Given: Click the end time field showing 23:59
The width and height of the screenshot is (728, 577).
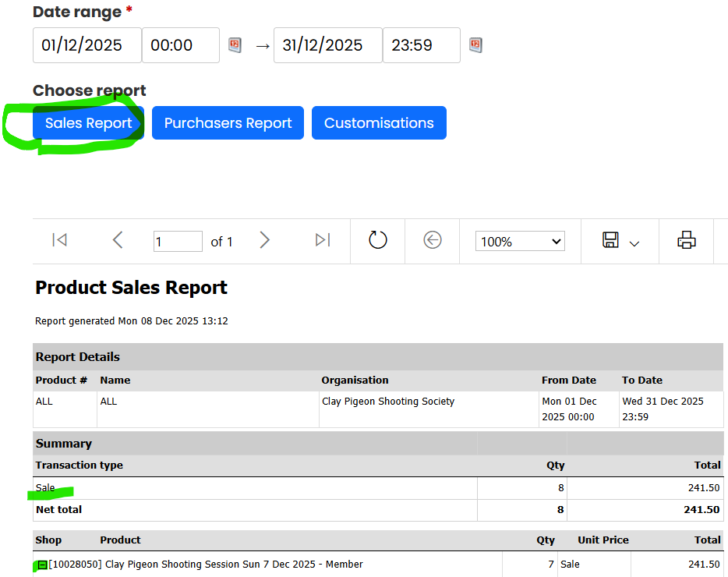Looking at the screenshot, I should click(x=421, y=45).
